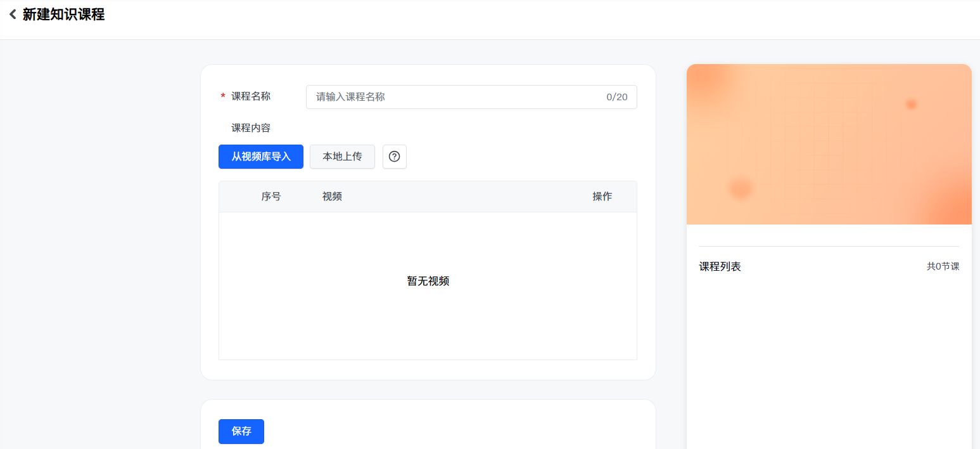
Task: Click the 0/20 character counter
Action: coord(616,97)
